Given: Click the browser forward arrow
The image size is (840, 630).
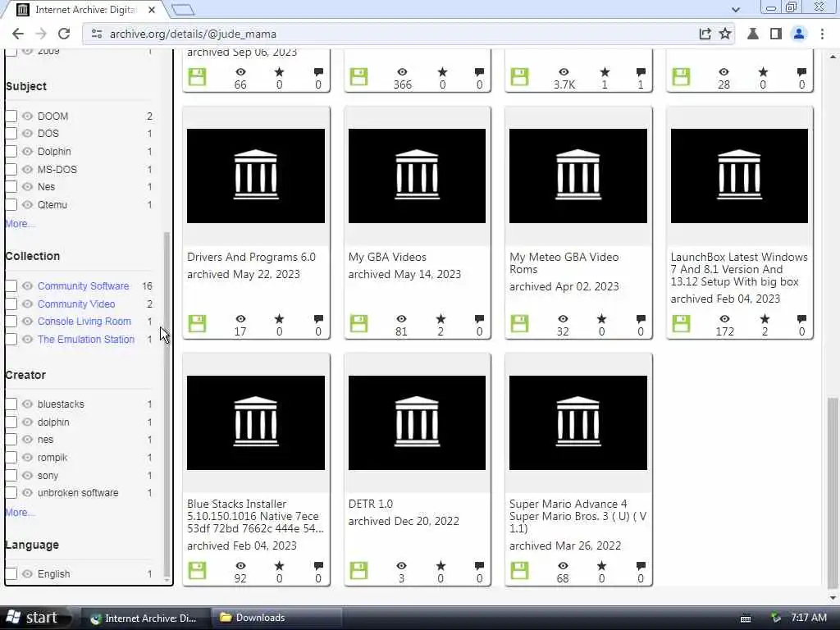Looking at the screenshot, I should coord(41,34).
